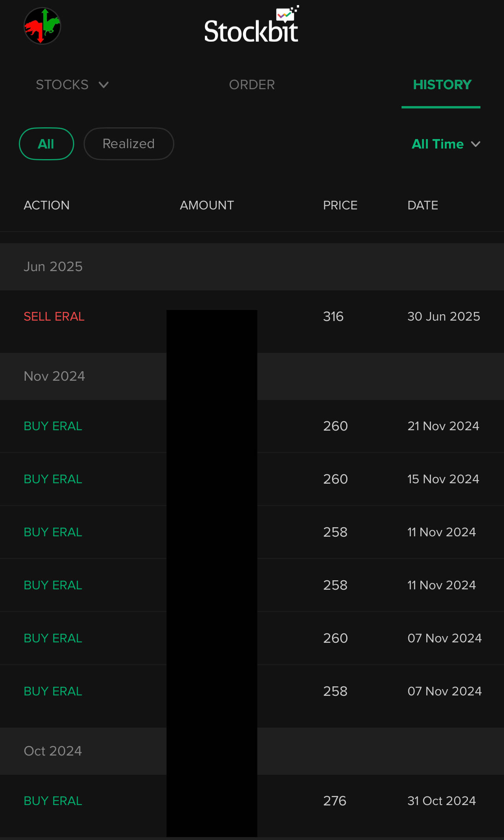Viewport: 504px width, 840px height.
Task: Click the PRICE column header
Action: [340, 205]
